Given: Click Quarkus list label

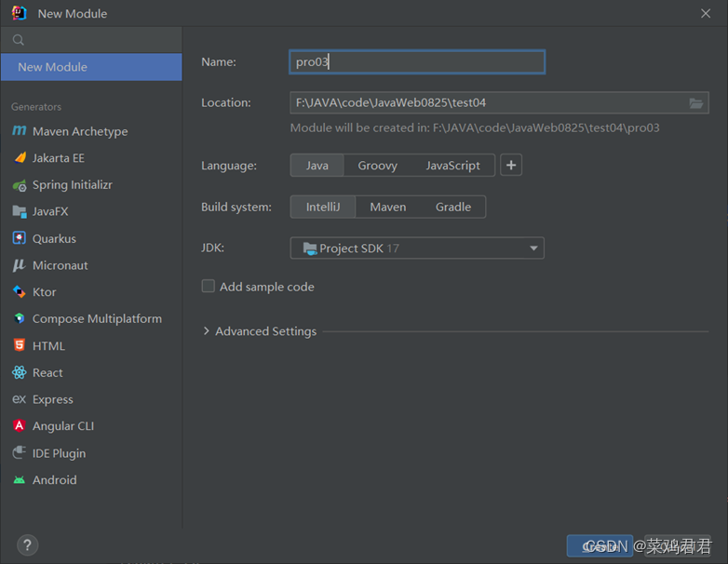Looking at the screenshot, I should 54,238.
